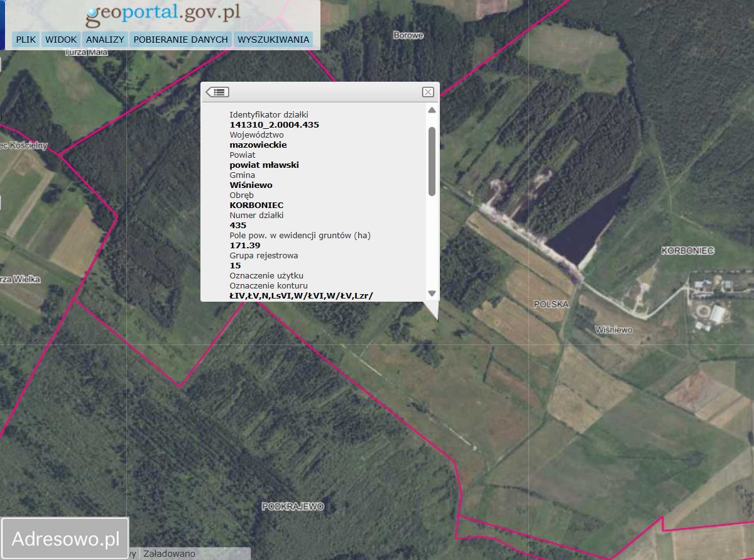Click the 'PODKRAJEWO' map label

point(293,506)
